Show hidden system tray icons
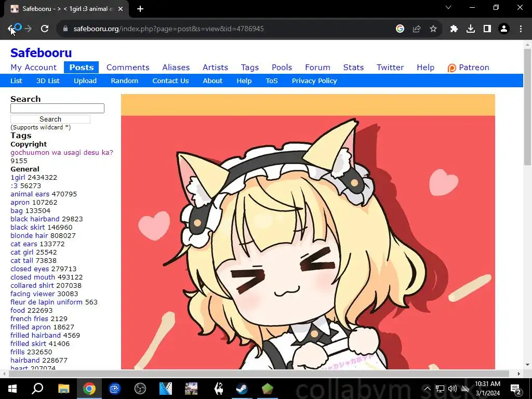Screen dimensions: 532x399 coord(427,389)
